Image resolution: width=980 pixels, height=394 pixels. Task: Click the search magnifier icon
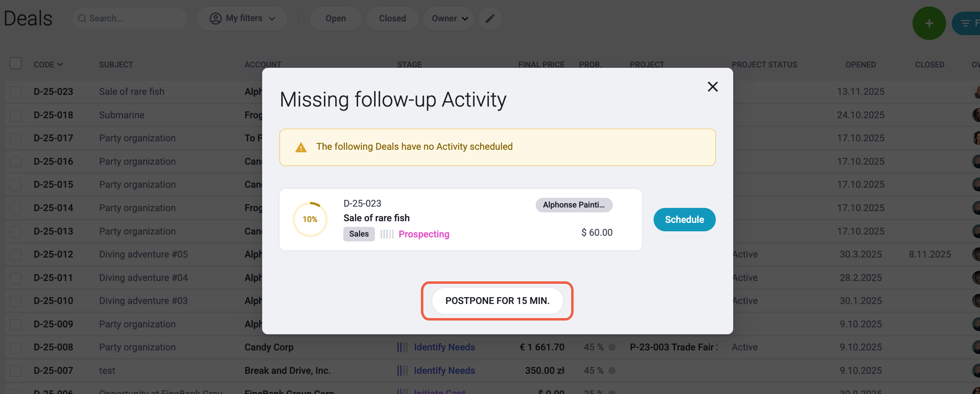click(x=82, y=19)
